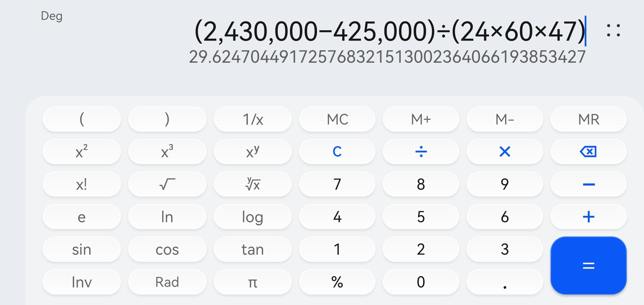The height and width of the screenshot is (305, 644).
Task: Tap the MC memory clear key
Action: [337, 119]
